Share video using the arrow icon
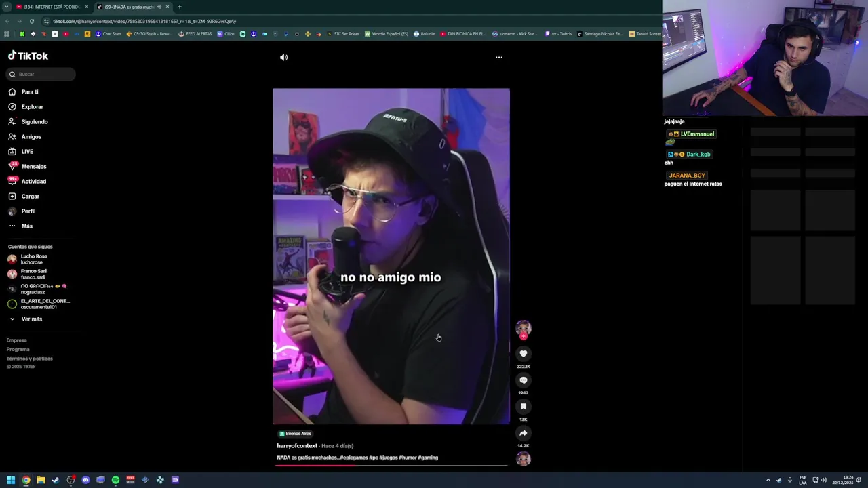Image resolution: width=868 pixels, height=488 pixels. click(523, 432)
